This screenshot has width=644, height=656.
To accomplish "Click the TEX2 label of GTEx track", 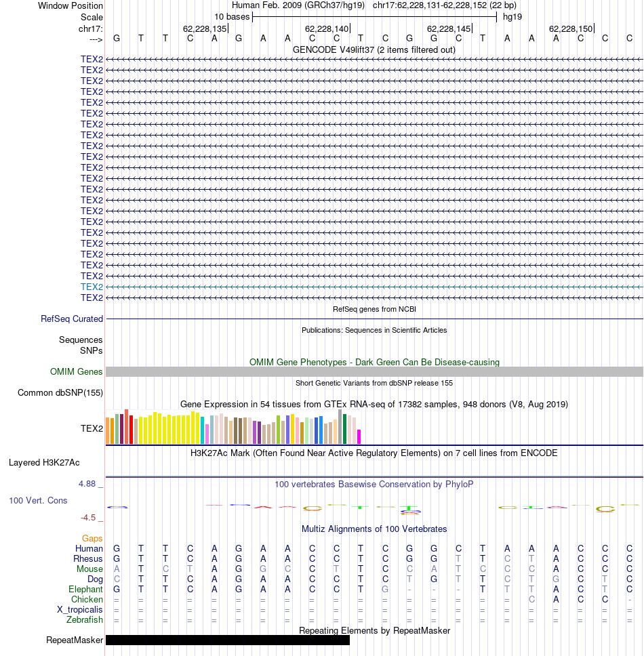I will click(x=92, y=428).
